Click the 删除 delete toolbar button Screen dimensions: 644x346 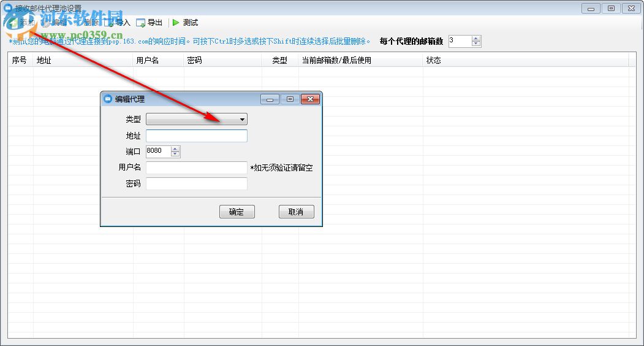point(86,23)
